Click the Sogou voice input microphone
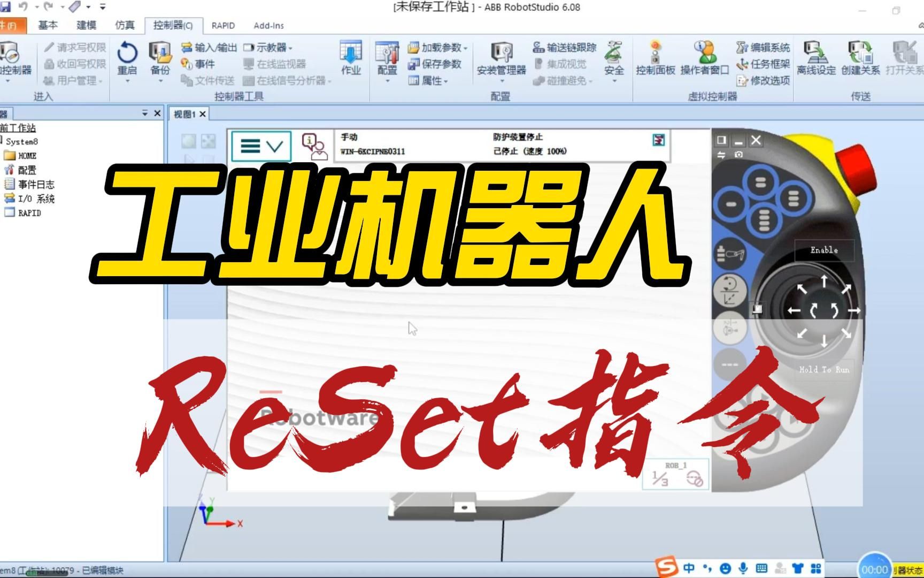This screenshot has width=924, height=578. click(743, 568)
